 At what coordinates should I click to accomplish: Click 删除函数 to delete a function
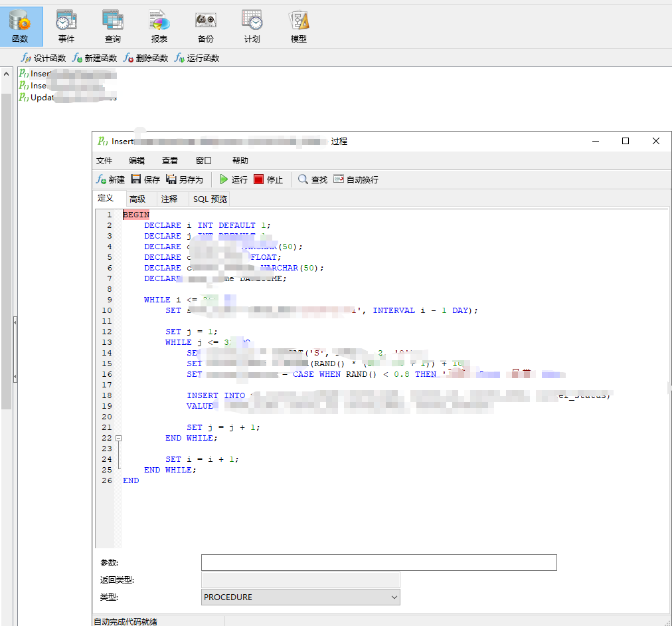(145, 58)
